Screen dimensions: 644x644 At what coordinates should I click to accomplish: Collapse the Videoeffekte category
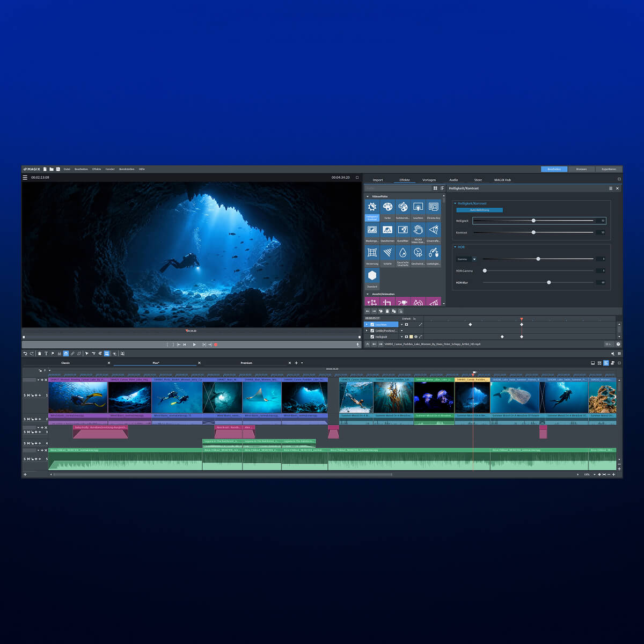tap(368, 196)
